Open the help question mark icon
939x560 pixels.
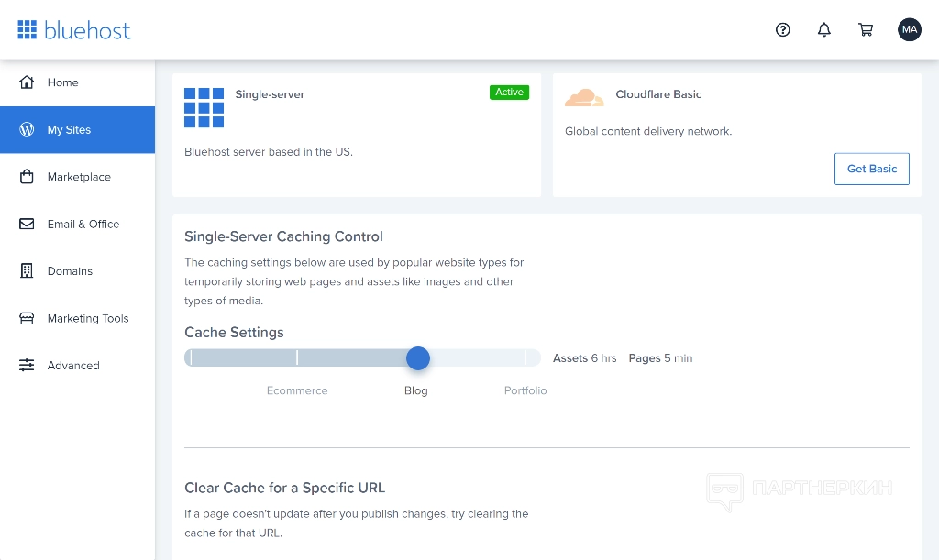[x=782, y=29]
